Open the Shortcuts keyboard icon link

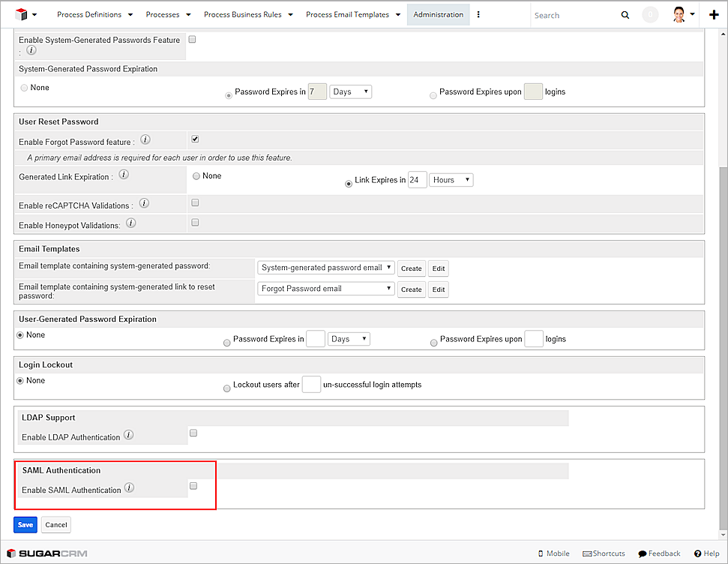[x=603, y=553]
